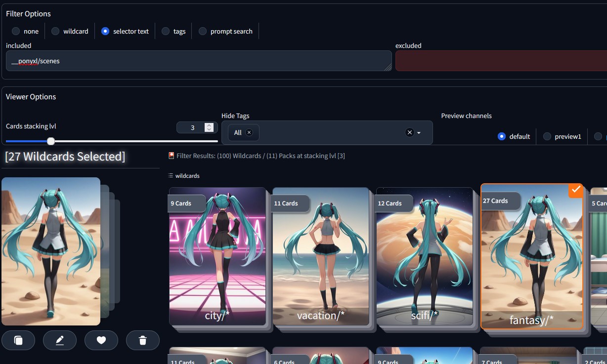Click the heart favorite icon button
The image size is (607, 364).
pyautogui.click(x=101, y=340)
